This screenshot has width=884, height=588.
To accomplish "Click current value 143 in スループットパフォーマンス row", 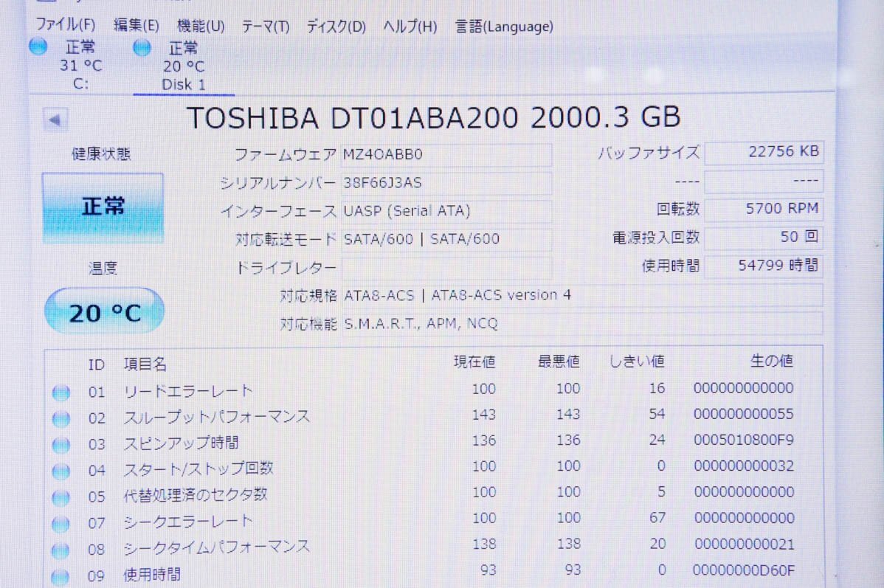I will pos(484,415).
